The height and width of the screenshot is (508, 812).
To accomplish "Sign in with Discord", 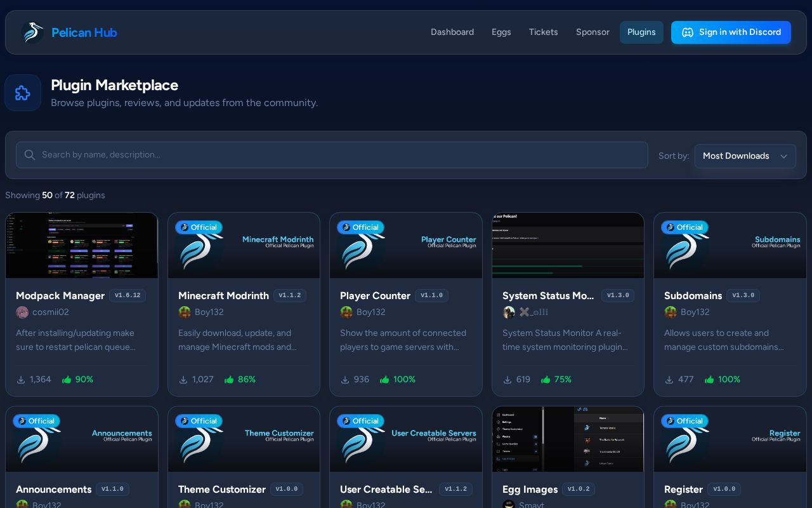I will (731, 32).
